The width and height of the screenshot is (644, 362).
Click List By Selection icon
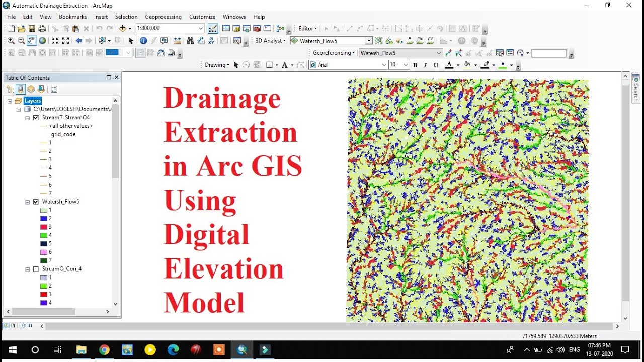tap(42, 89)
